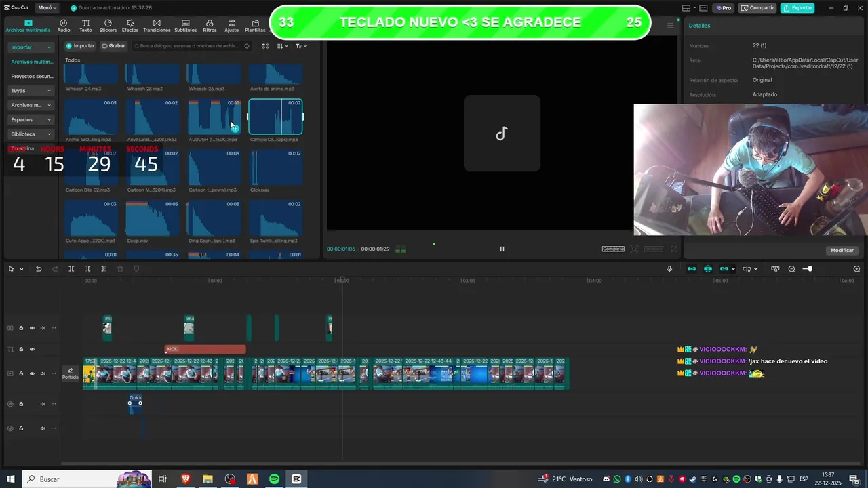Expand the Archivos m... sidebar section
This screenshot has width=868, height=488.
pyautogui.click(x=31, y=105)
